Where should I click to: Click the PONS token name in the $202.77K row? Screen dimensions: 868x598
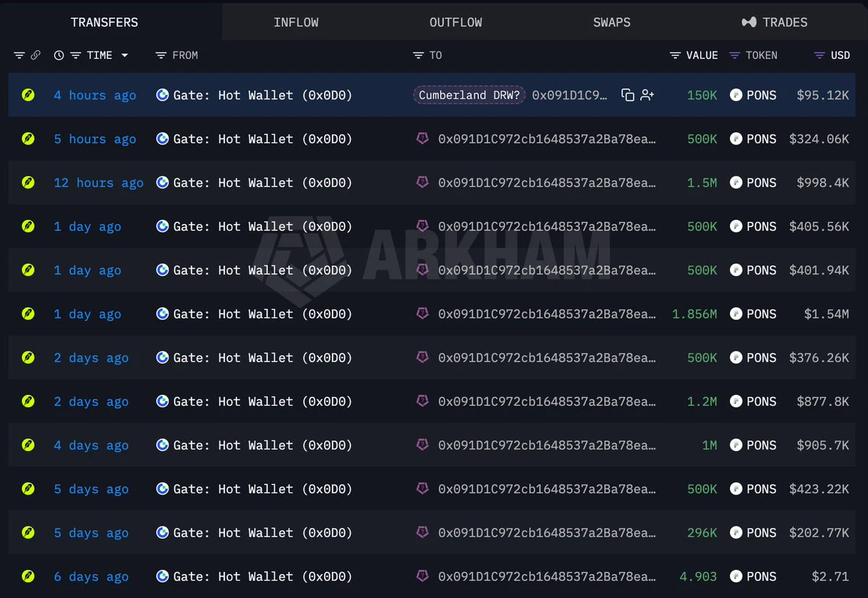point(761,533)
